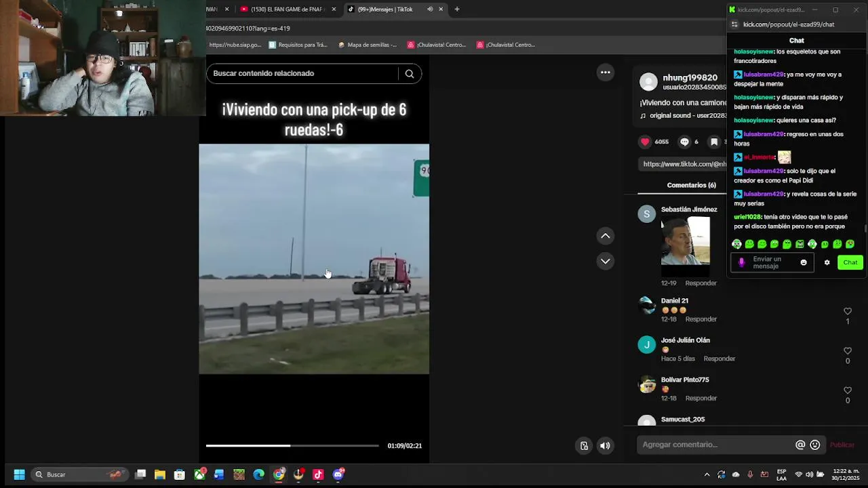Open Mapa de semillas bookmark
The height and width of the screenshot is (488, 868).
367,45
